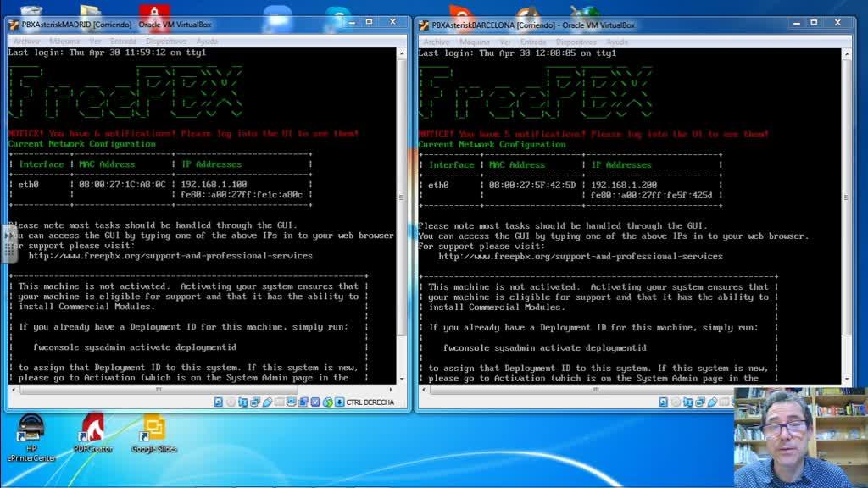
Task: Open Máquina menu in BARCELONA window
Action: pyautogui.click(x=475, y=42)
